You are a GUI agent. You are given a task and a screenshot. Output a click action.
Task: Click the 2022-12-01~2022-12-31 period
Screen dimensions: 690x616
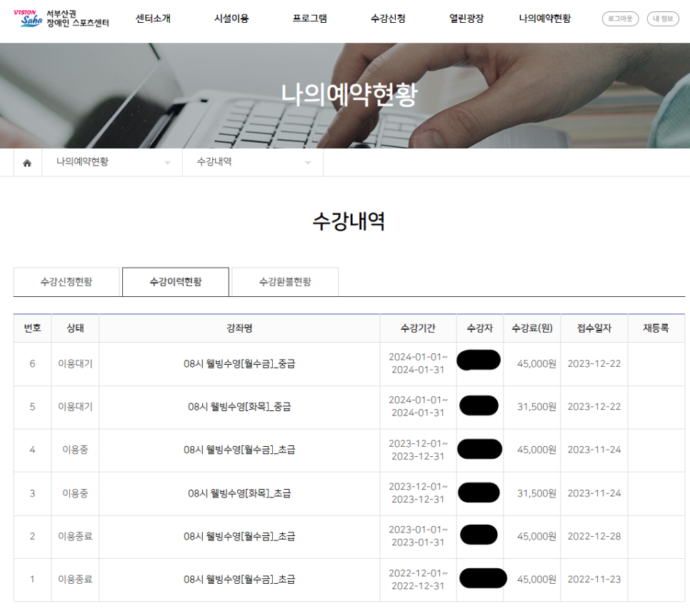418,580
